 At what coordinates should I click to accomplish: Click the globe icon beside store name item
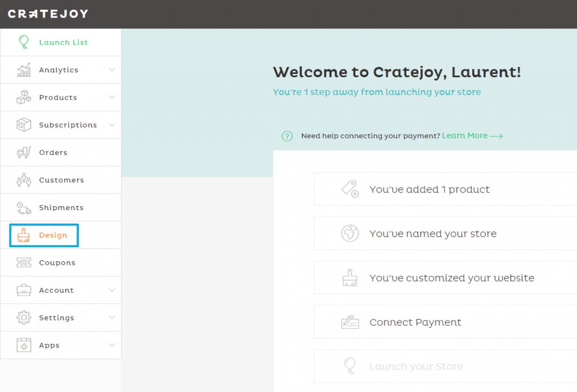pos(350,233)
